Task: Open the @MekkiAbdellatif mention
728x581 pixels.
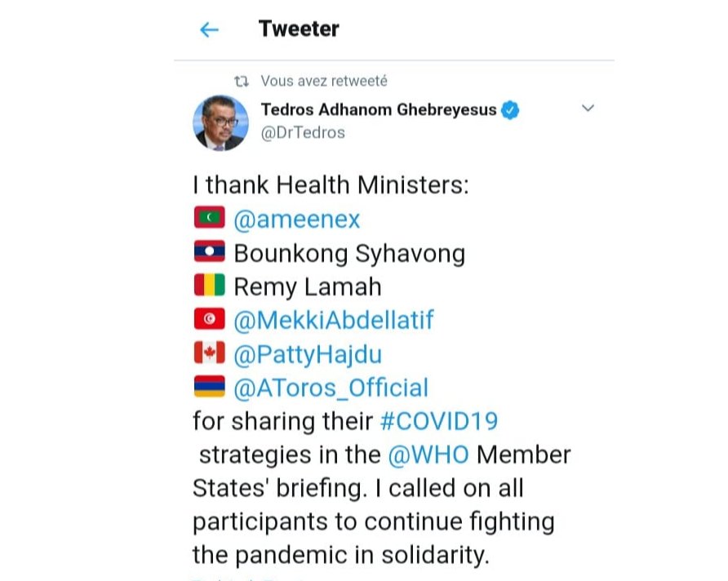Action: 333,320
